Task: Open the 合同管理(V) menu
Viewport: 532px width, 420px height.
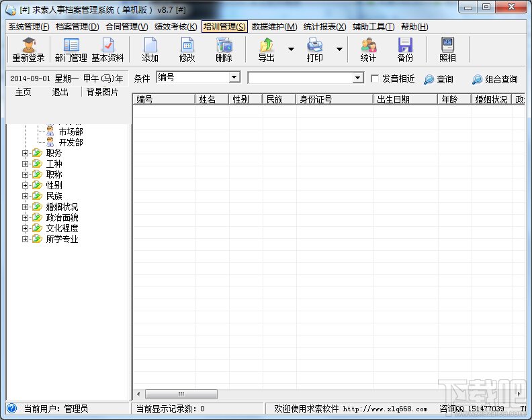Action: (126, 27)
